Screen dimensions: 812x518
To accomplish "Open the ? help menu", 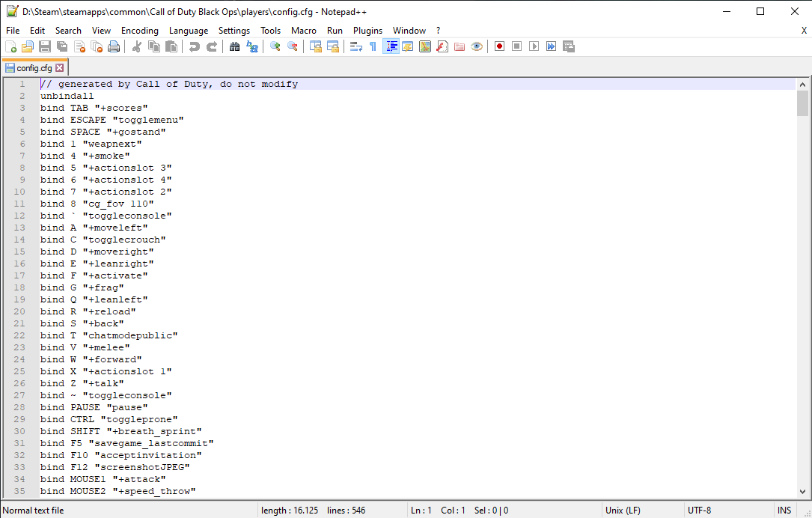I will click(438, 31).
